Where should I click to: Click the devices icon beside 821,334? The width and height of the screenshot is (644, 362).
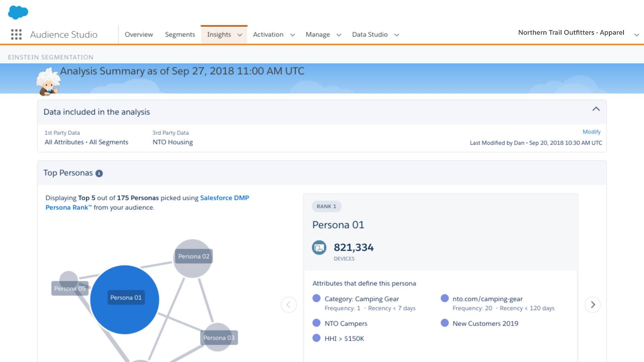[x=319, y=247]
